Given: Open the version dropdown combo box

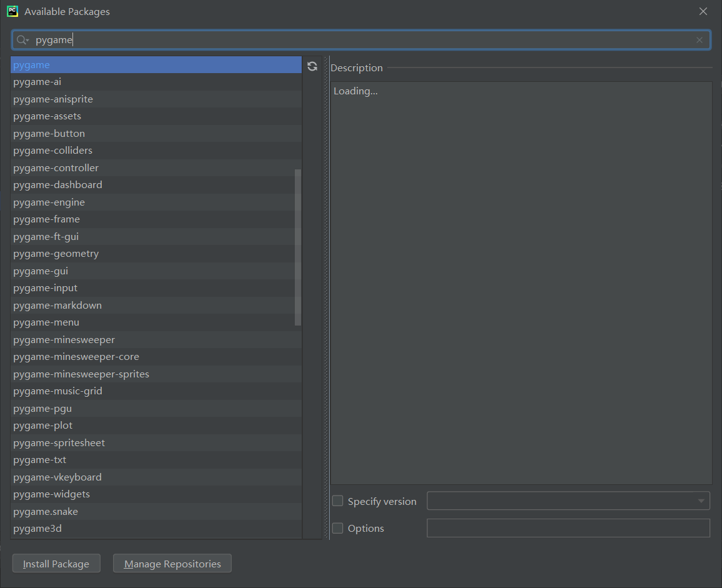Looking at the screenshot, I should pyautogui.click(x=568, y=501).
